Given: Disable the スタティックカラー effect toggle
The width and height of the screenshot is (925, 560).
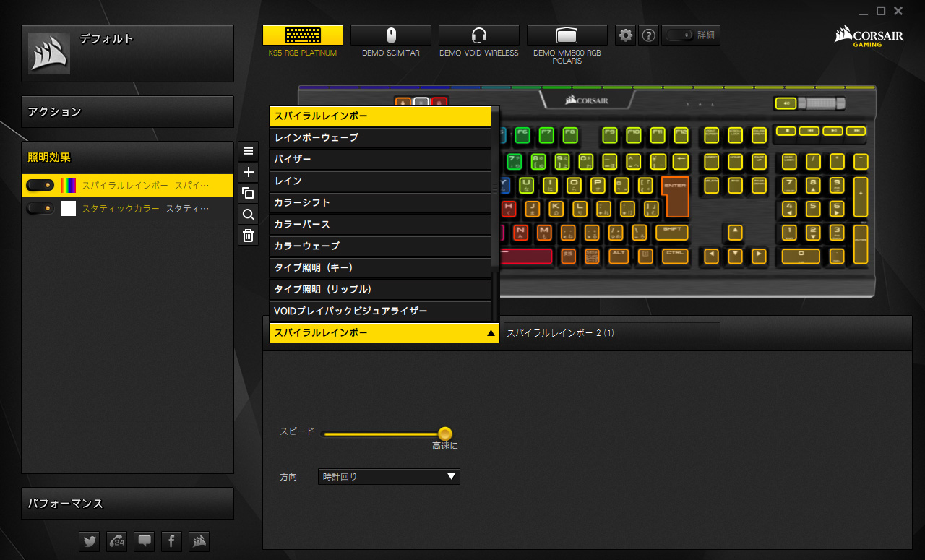Looking at the screenshot, I should 40,209.
